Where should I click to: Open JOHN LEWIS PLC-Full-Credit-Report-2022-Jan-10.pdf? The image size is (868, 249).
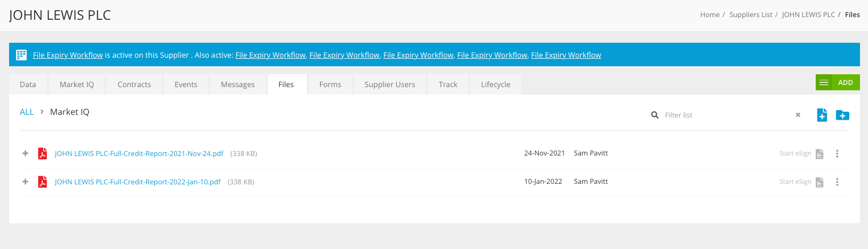click(x=138, y=182)
